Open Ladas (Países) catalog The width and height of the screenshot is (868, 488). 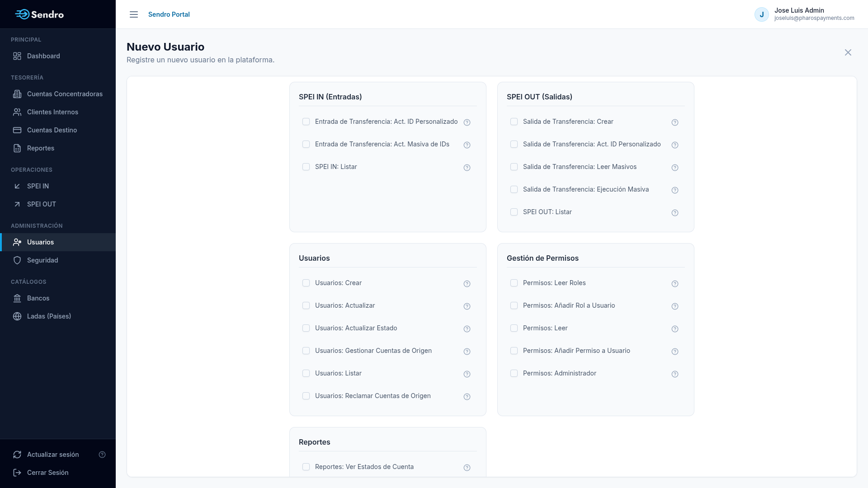click(x=58, y=316)
